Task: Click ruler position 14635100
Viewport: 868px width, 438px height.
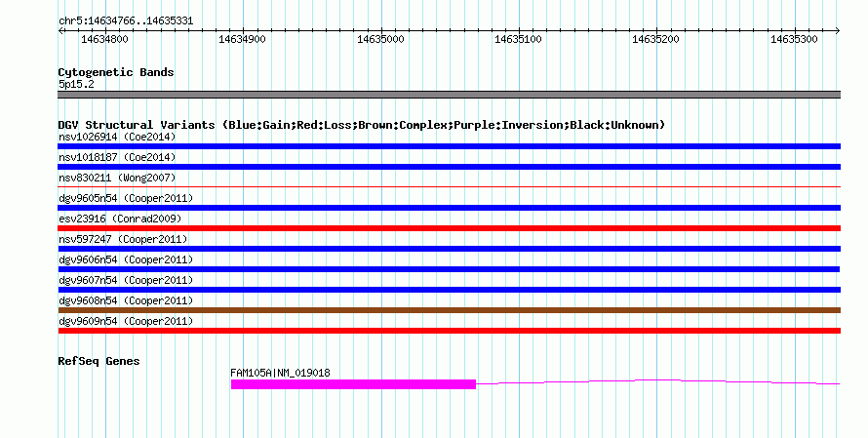Action: pyautogui.click(x=518, y=39)
